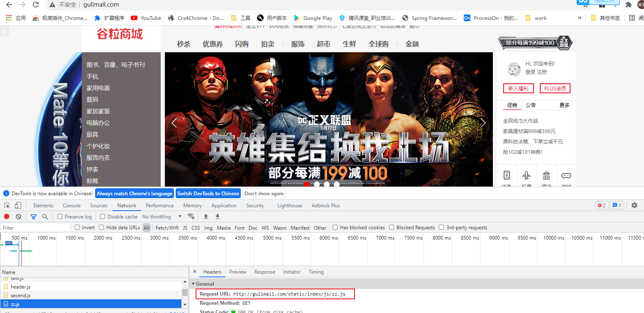The width and height of the screenshot is (644, 313).
Task: Click the address bar URL gulimall.com
Action: click(100, 5)
